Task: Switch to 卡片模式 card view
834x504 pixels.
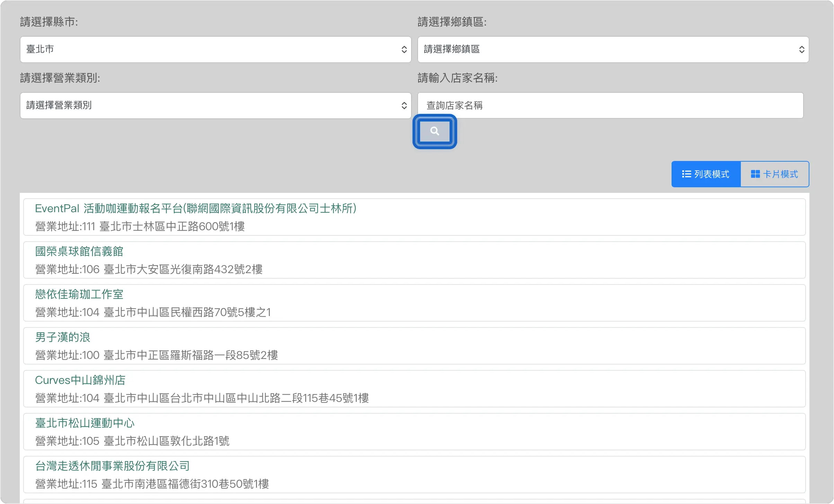Action: click(774, 174)
